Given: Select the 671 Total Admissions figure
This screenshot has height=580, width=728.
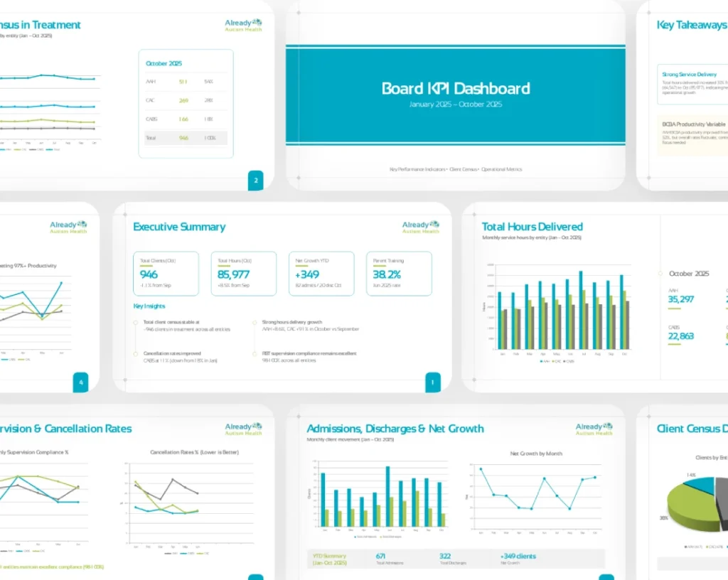Looking at the screenshot, I should pyautogui.click(x=381, y=556).
